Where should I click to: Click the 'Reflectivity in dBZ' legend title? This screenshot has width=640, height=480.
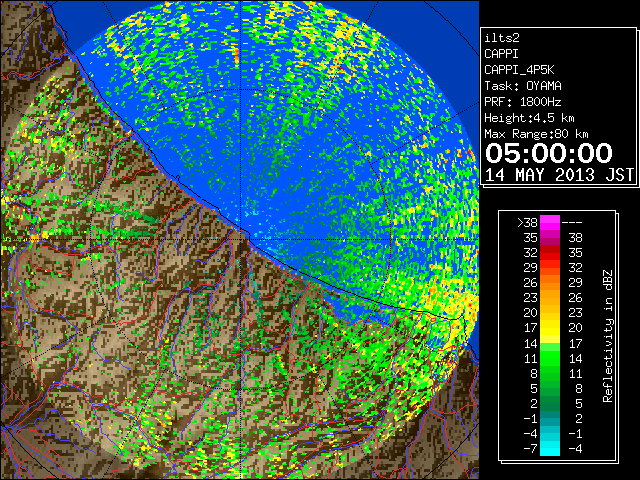coord(608,336)
